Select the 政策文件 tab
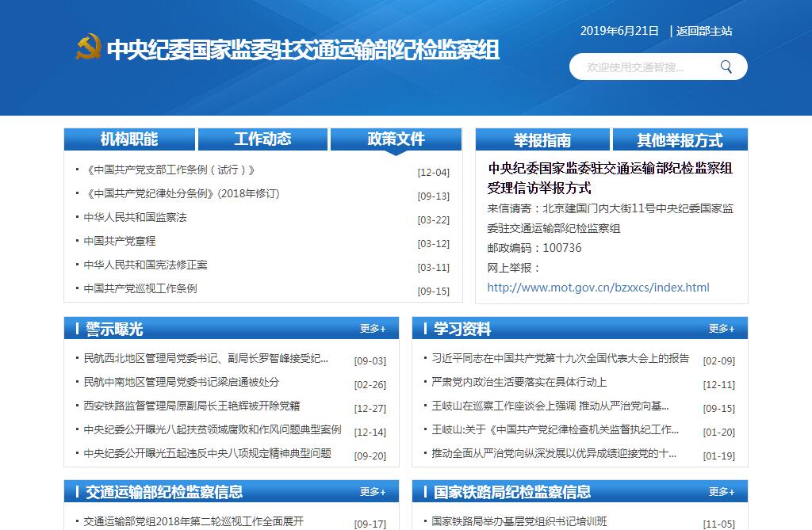The height and width of the screenshot is (530, 812). click(396, 139)
